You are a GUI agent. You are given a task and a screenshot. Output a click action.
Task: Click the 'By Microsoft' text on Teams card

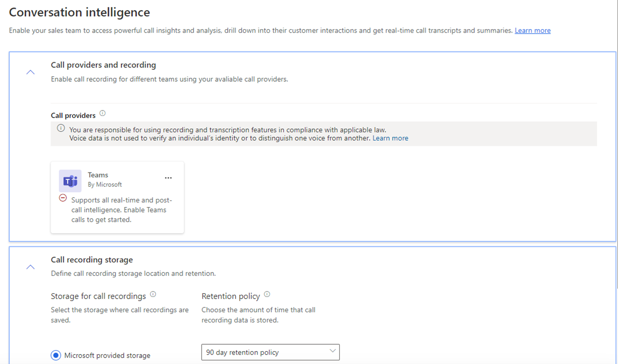click(105, 184)
